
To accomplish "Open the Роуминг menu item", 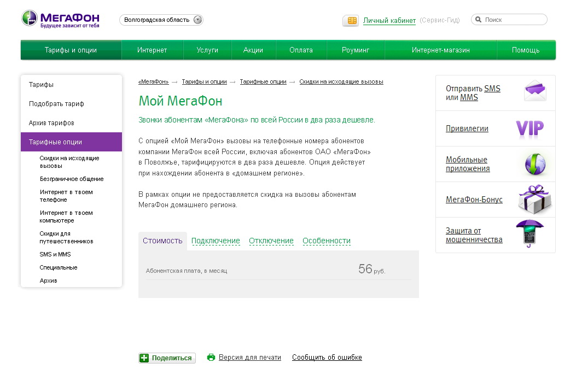I will coord(356,50).
